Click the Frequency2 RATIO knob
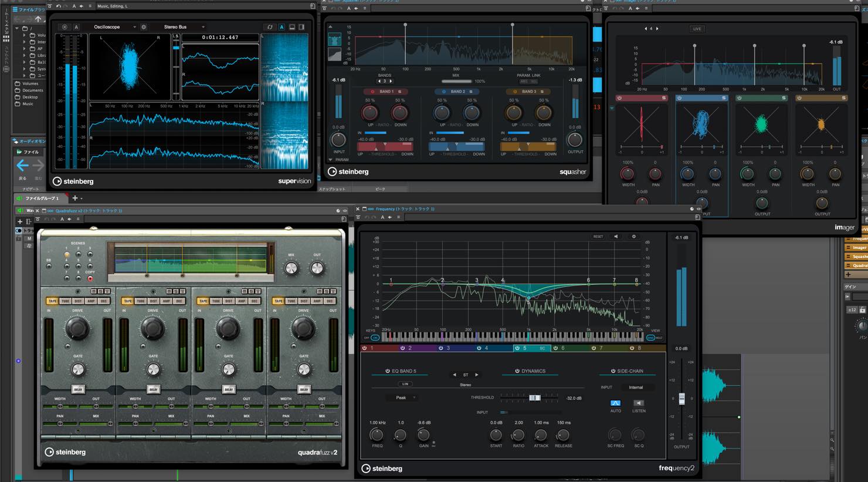 coord(518,435)
